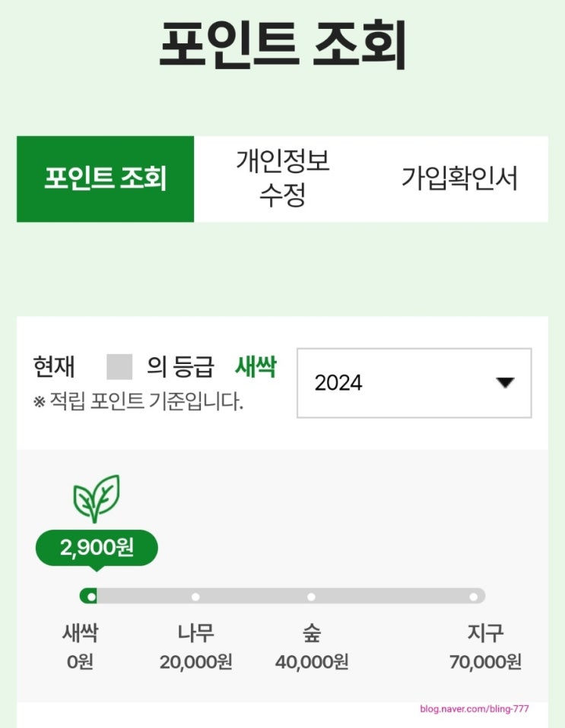Click the green sprout leaf icon
Viewport: 565px width, 728px height.
click(96, 498)
